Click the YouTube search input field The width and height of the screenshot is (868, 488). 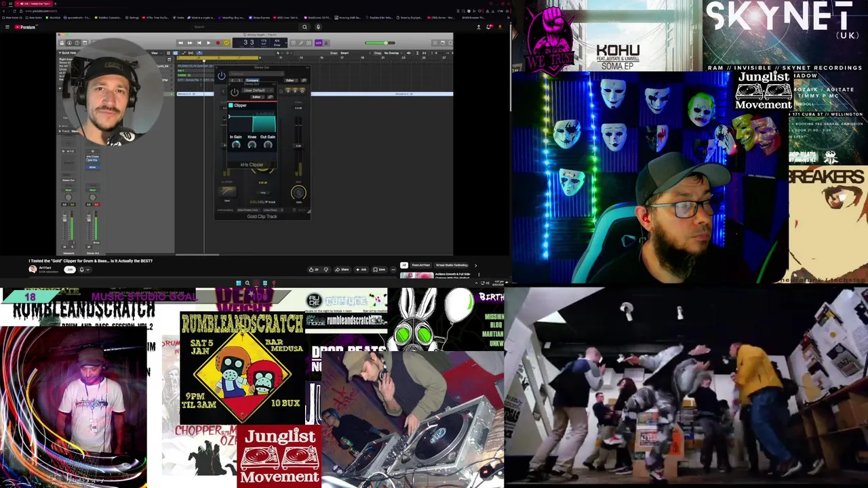245,27
